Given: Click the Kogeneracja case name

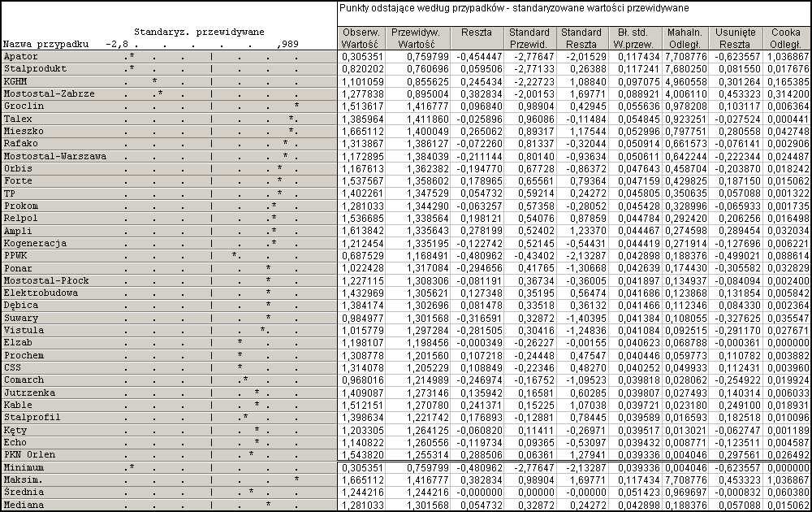Looking at the screenshot, I should (35, 244).
